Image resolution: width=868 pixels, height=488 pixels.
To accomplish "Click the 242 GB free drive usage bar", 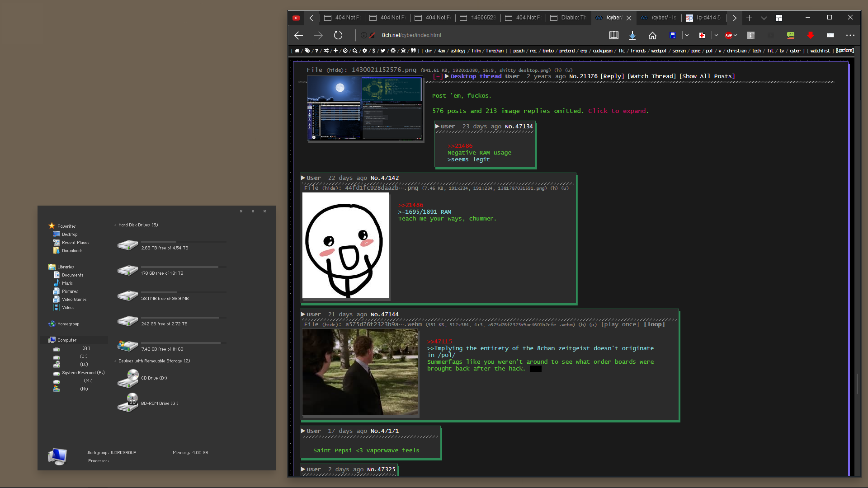I will click(184, 318).
